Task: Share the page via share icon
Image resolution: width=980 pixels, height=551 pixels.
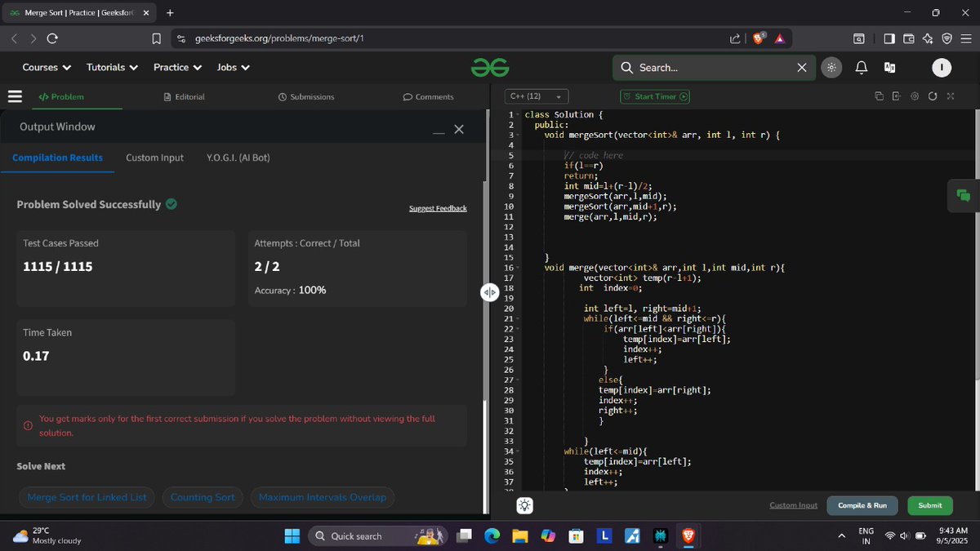Action: [735, 38]
